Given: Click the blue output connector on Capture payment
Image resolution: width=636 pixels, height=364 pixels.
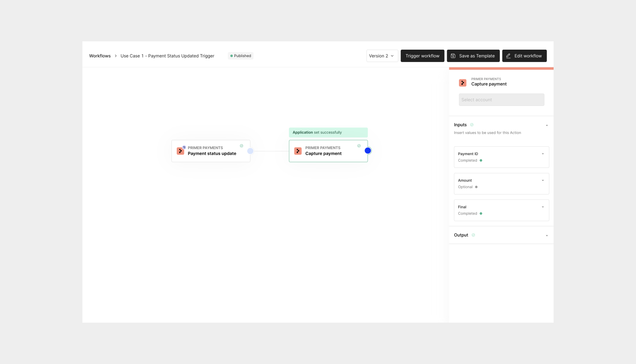Looking at the screenshot, I should [368, 151].
